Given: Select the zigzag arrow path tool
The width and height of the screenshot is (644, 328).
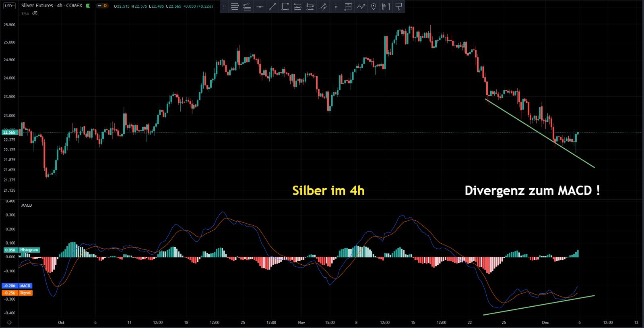Looking at the screenshot, I should coord(361,6).
